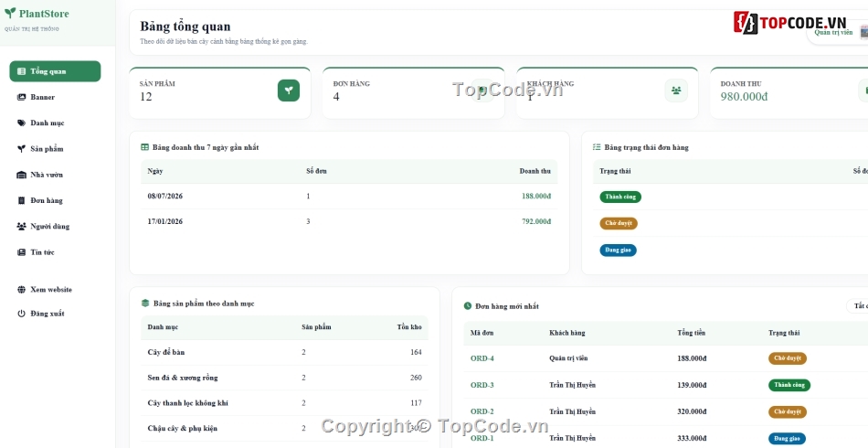This screenshot has height=448, width=868.
Task: Click the list icon beside Bảng trạng thái
Action: click(597, 147)
